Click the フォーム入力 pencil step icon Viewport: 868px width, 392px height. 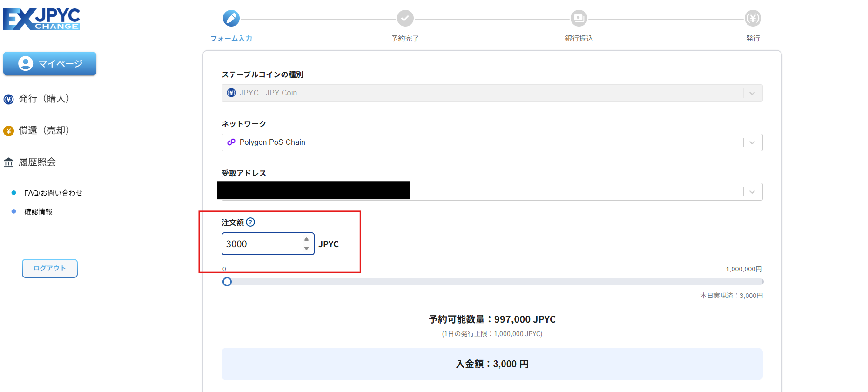[x=231, y=18]
